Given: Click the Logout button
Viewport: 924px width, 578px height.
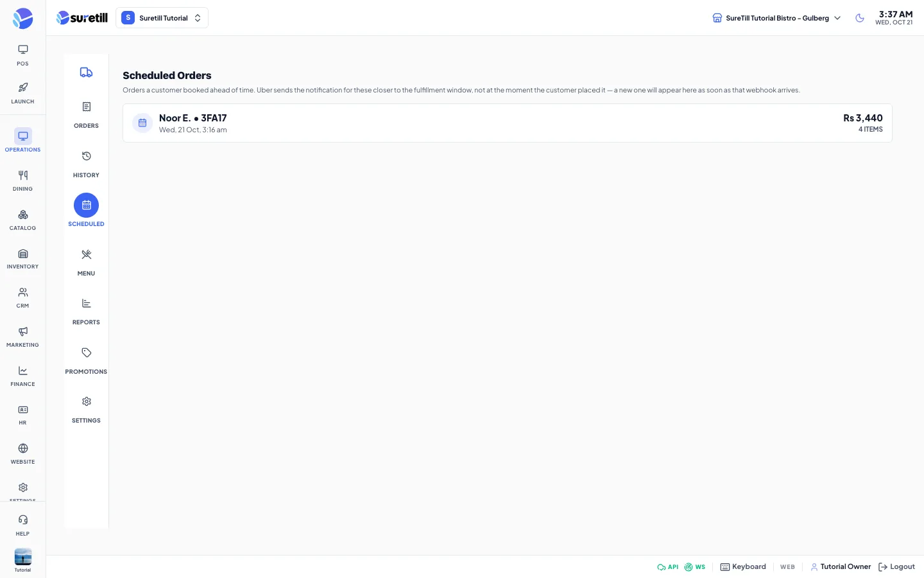Looking at the screenshot, I should click(x=896, y=566).
